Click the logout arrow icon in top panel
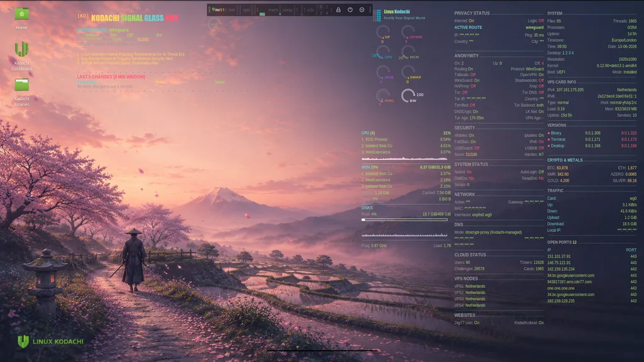The height and width of the screenshot is (362, 644). pyautogui.click(x=362, y=10)
